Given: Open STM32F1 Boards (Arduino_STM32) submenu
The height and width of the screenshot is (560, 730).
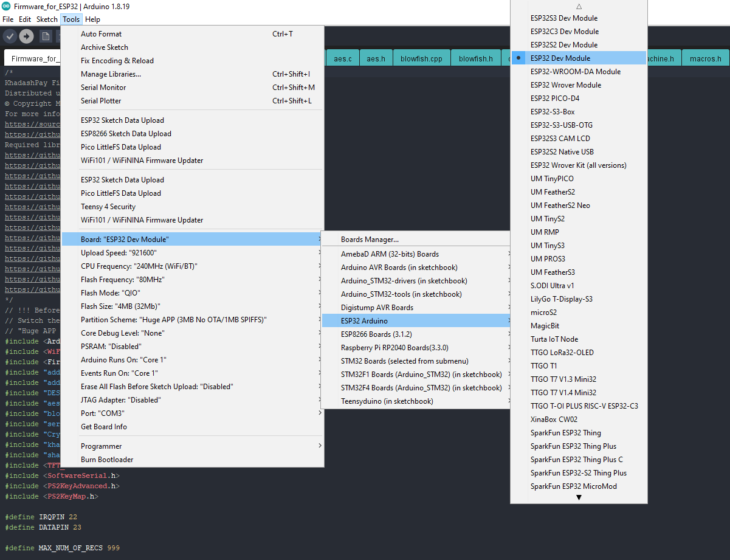Looking at the screenshot, I should click(416, 375).
